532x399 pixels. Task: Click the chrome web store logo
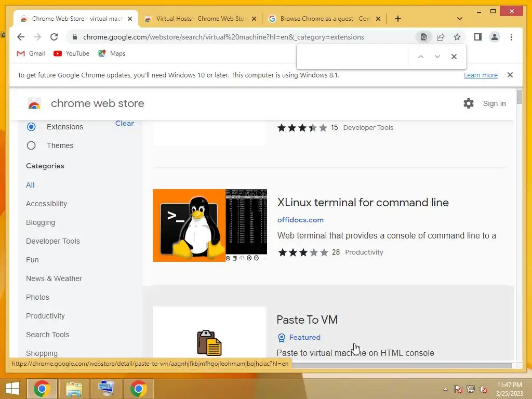pyautogui.click(x=34, y=103)
